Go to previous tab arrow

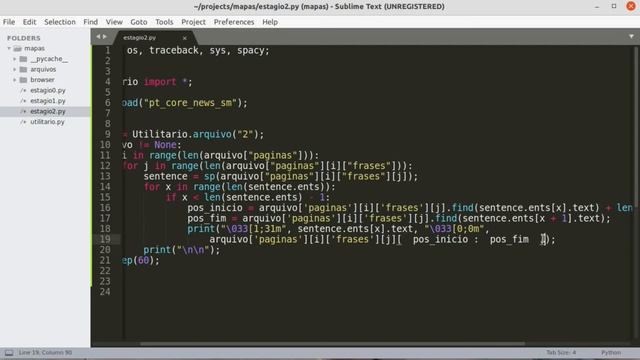coord(98,37)
